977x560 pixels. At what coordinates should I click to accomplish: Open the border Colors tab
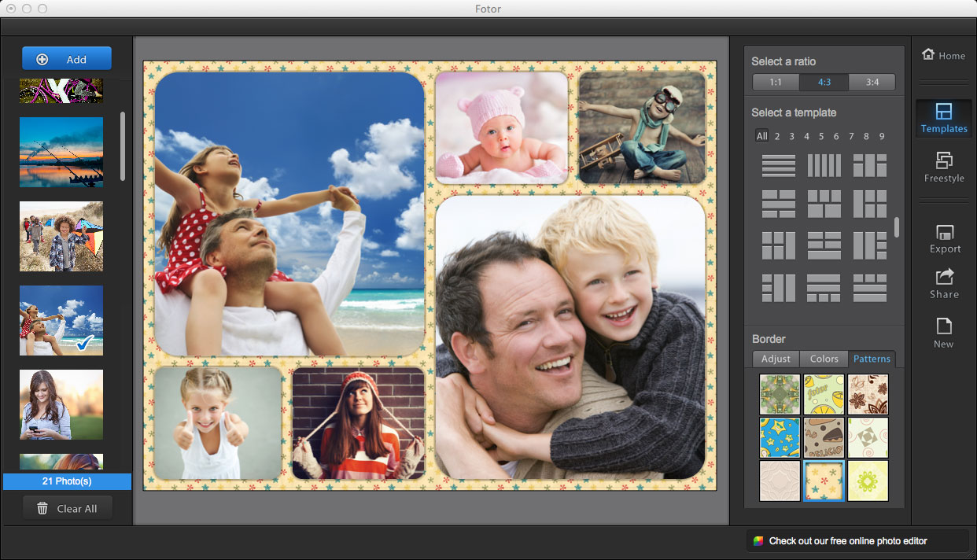point(824,359)
